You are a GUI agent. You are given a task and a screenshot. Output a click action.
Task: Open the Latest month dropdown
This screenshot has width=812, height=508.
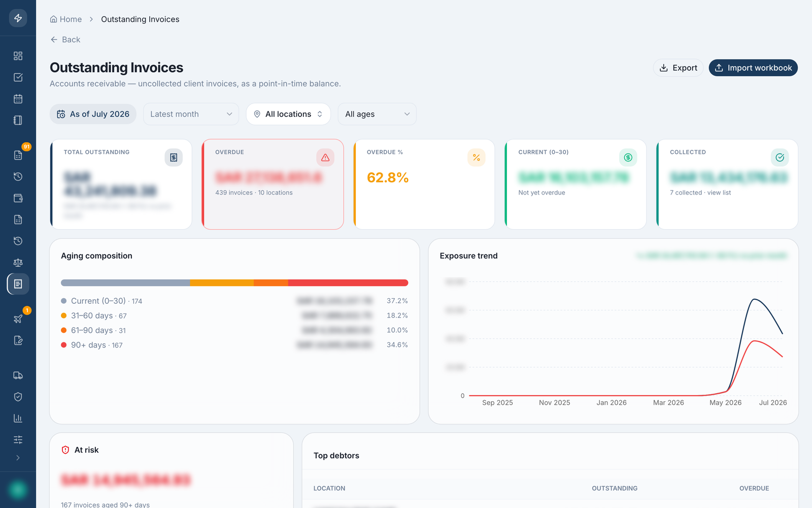[191, 114]
